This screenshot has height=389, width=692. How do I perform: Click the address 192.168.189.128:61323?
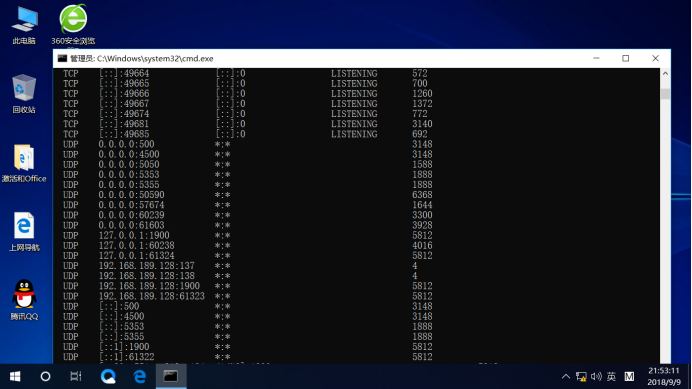(x=151, y=296)
